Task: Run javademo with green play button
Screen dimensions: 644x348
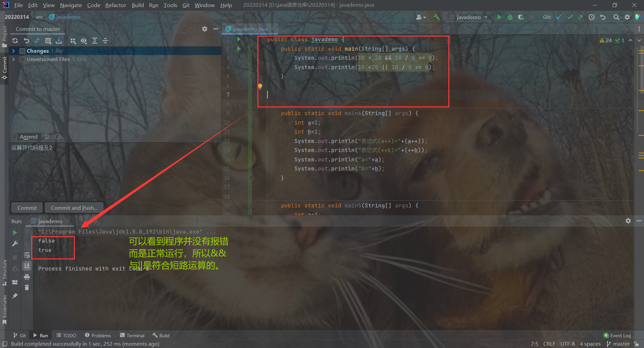Action: tap(499, 17)
